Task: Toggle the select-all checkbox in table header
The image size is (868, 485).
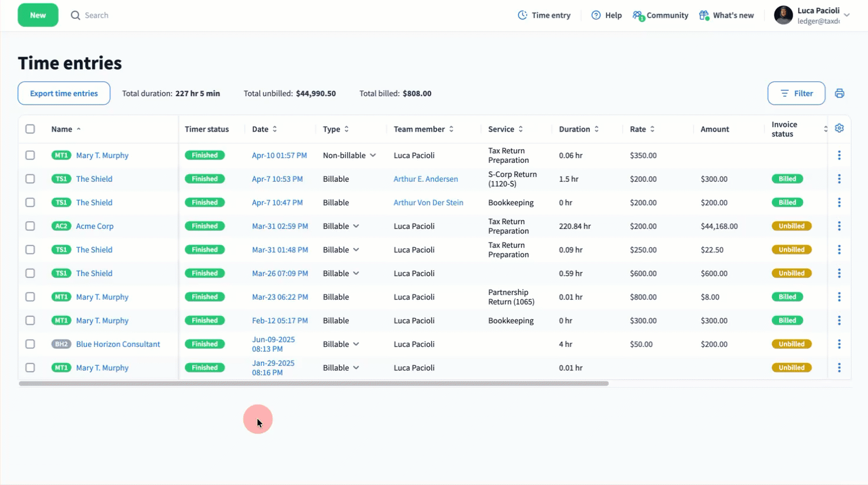Action: point(30,129)
